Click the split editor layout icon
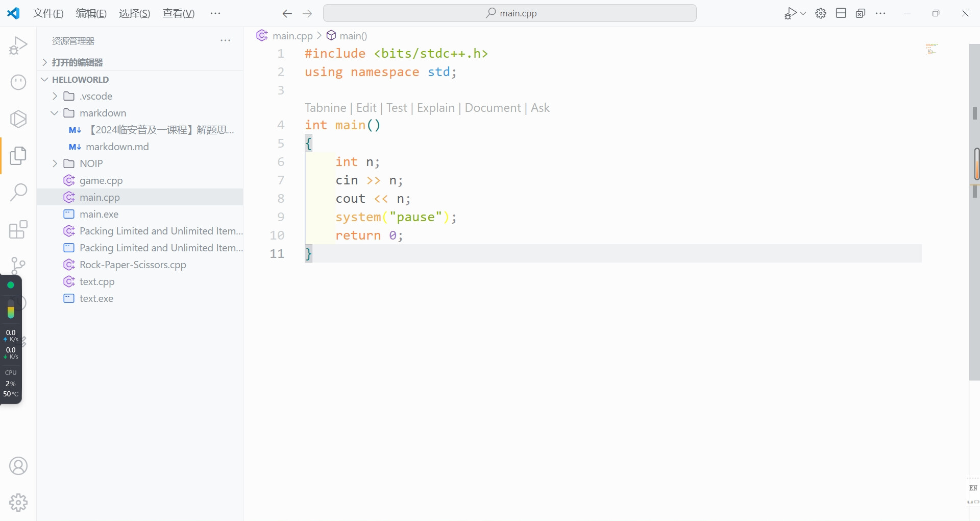The image size is (980, 521). point(841,13)
